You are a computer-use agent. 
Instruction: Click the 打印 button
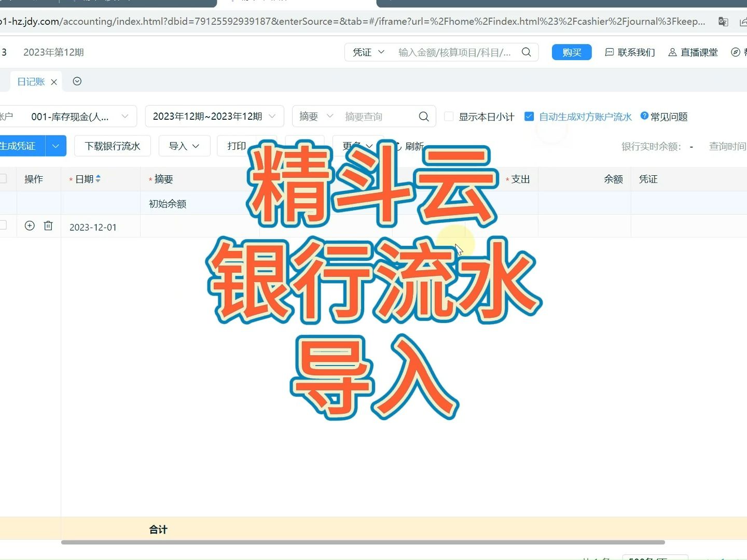pos(236,146)
